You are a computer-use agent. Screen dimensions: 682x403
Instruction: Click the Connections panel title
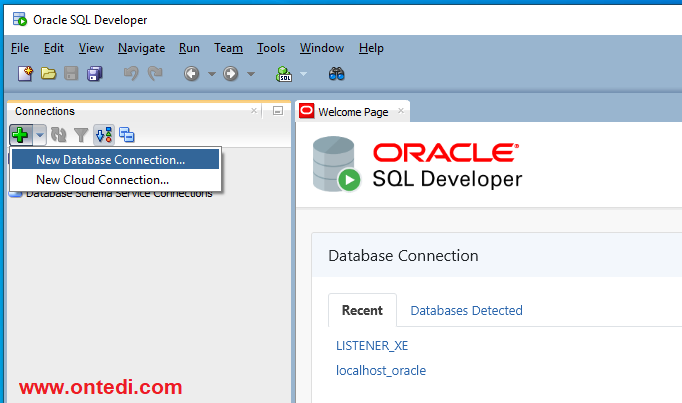tap(45, 111)
